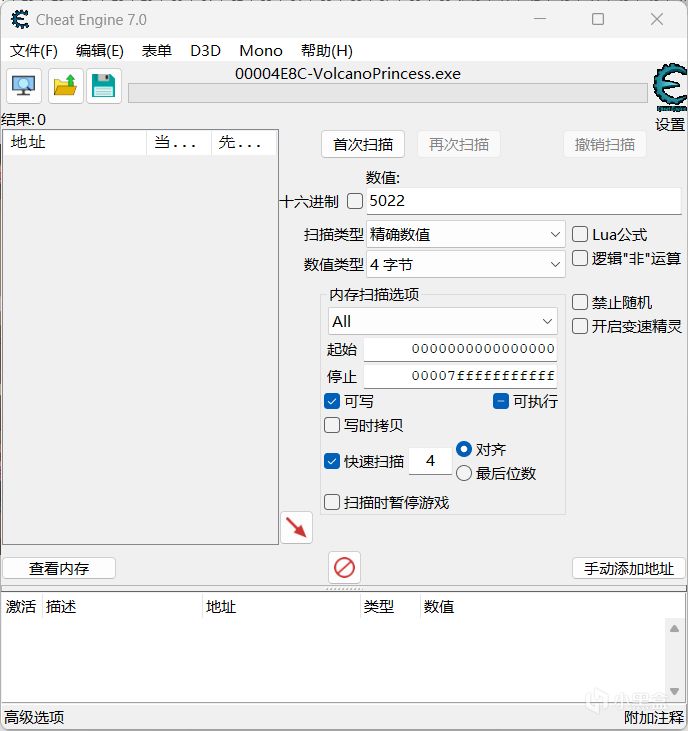The image size is (688, 731).
Task: Click the 描述 column header
Action: tap(122, 607)
